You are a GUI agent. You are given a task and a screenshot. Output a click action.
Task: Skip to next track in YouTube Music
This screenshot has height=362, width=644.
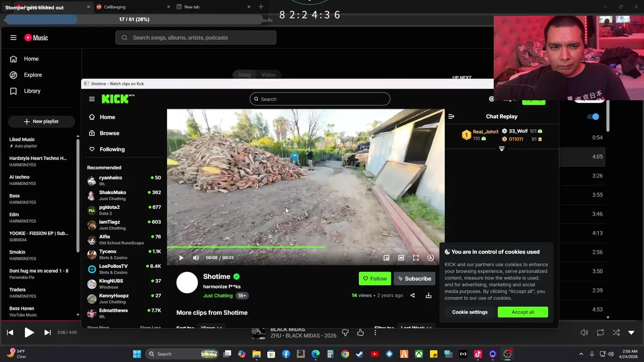coord(47,332)
